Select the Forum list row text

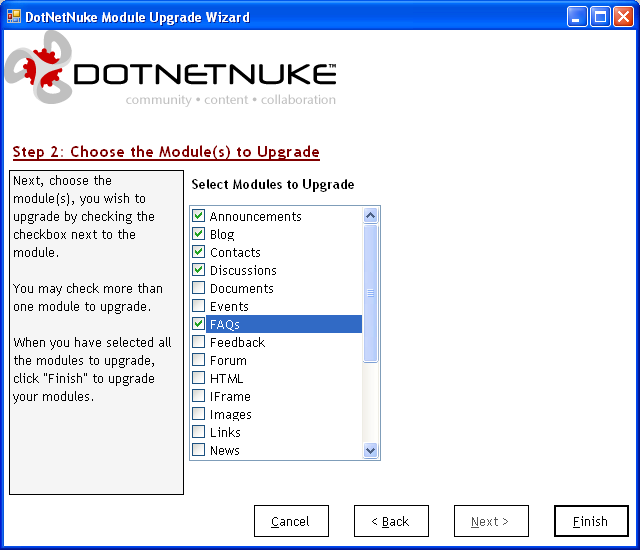228,360
